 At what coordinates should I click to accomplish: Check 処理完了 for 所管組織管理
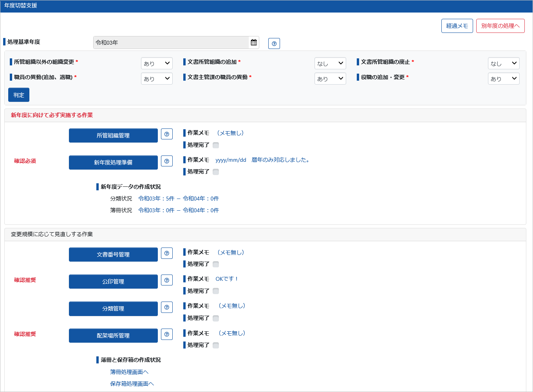point(216,145)
